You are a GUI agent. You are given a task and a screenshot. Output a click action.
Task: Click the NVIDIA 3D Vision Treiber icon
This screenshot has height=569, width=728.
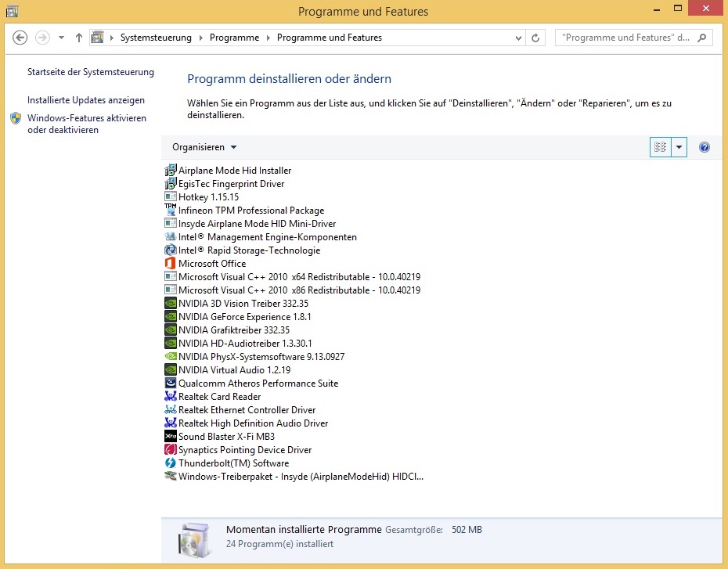coord(171,304)
